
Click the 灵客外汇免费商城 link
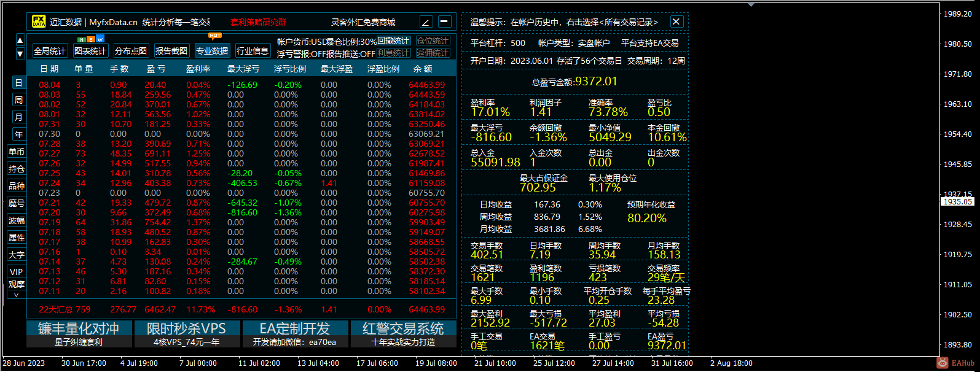[363, 22]
